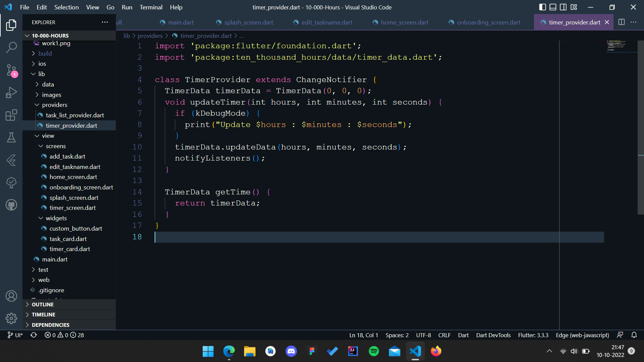Switch to the main.dart editor tab
Image resolution: width=644 pixels, height=362 pixels.
pyautogui.click(x=177, y=22)
